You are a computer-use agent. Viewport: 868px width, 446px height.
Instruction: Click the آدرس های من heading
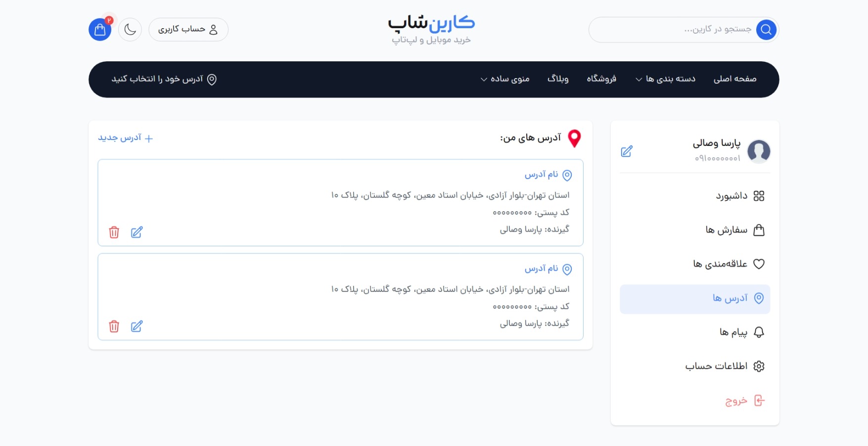tap(530, 138)
